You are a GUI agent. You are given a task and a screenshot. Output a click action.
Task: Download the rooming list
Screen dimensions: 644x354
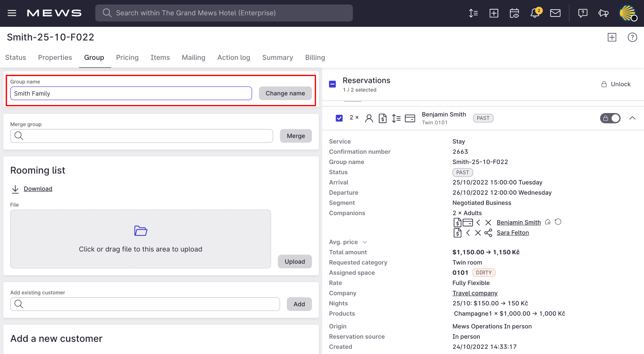[38, 189]
